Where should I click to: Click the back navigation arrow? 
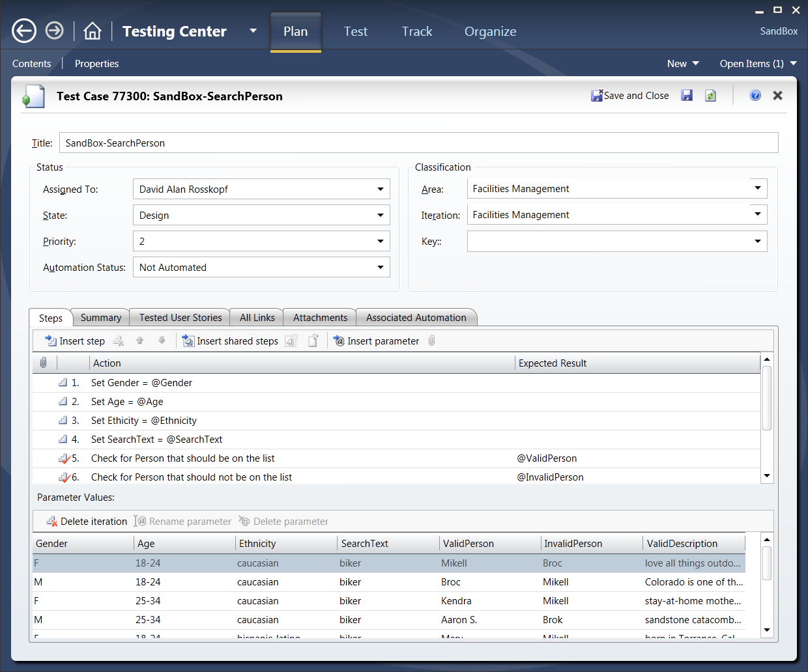[23, 30]
